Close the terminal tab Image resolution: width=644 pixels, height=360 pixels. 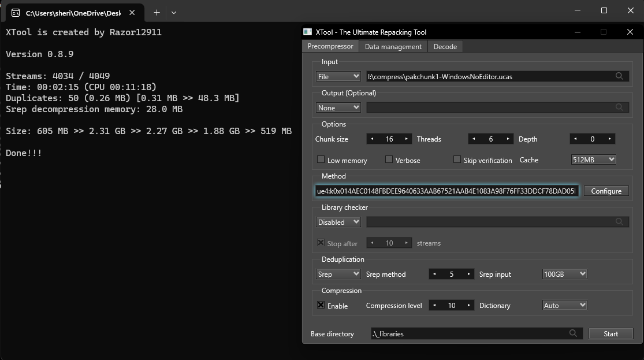[132, 13]
